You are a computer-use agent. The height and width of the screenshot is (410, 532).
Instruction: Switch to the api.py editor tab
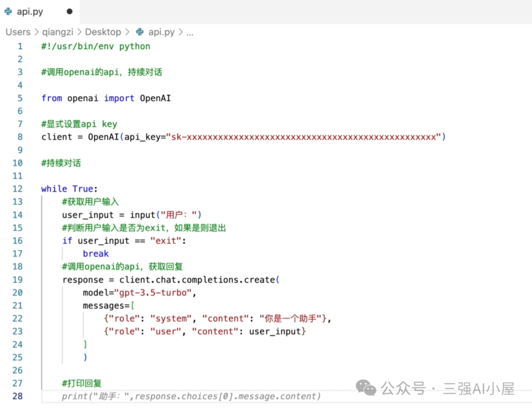tap(30, 11)
